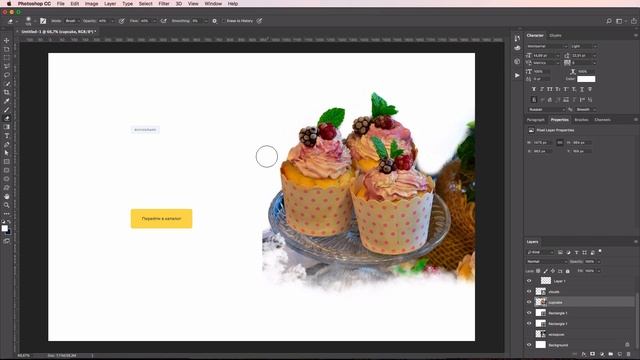Enable airbrush-style build-up icon
Viewport: 640px width, 360px height.
coord(164,21)
